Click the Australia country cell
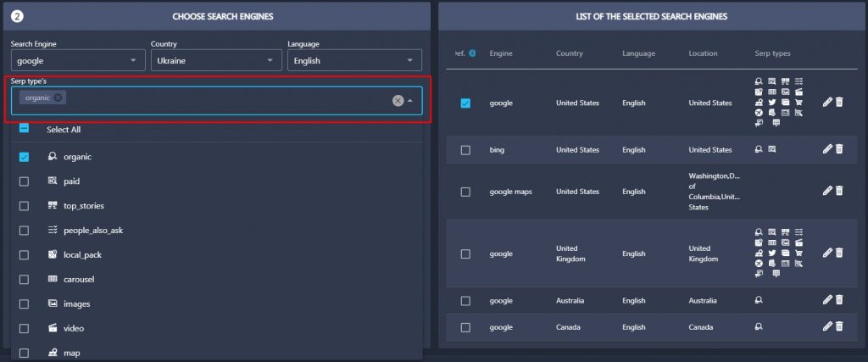This screenshot has width=868, height=362. [x=570, y=301]
